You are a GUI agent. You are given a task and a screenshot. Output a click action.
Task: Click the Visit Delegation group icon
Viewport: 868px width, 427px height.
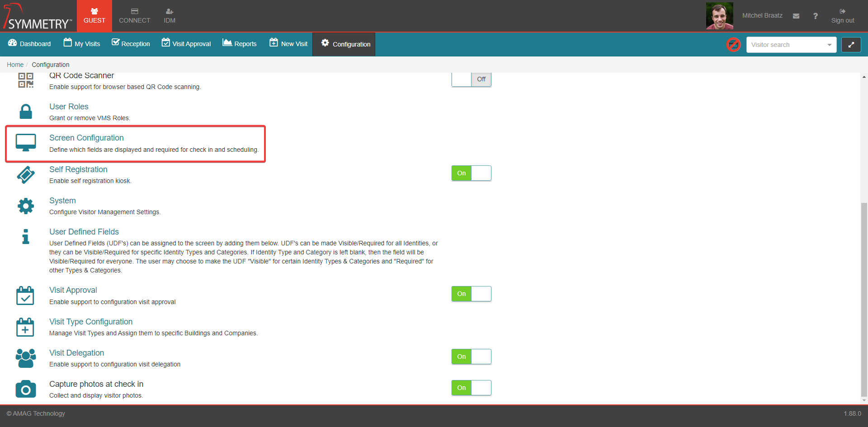click(26, 358)
